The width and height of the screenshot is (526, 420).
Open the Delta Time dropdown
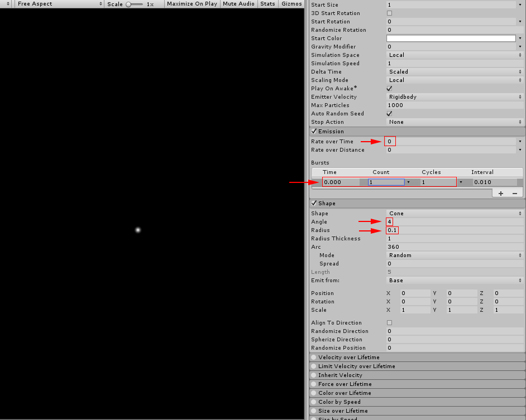[455, 72]
